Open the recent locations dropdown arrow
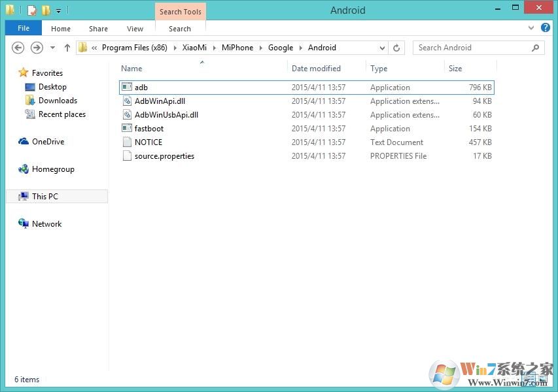 pos(52,48)
